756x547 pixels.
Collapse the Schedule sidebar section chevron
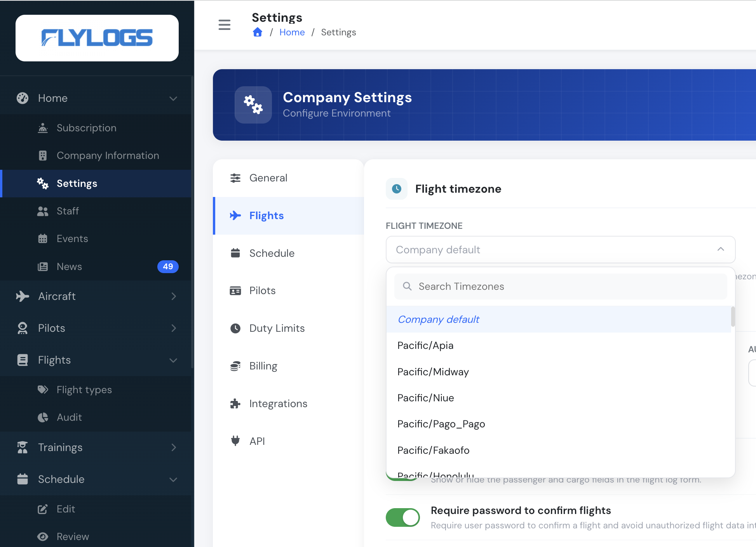coord(173,479)
